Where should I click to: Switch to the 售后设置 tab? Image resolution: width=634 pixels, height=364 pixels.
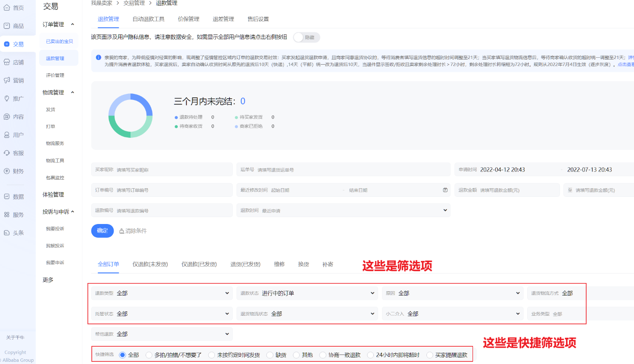coord(258,19)
